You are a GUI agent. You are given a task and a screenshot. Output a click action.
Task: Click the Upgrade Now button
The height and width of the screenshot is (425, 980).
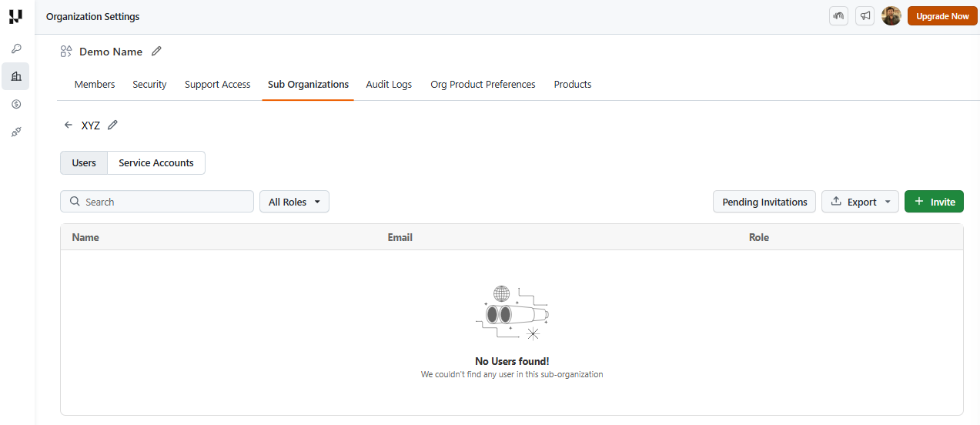pyautogui.click(x=942, y=16)
